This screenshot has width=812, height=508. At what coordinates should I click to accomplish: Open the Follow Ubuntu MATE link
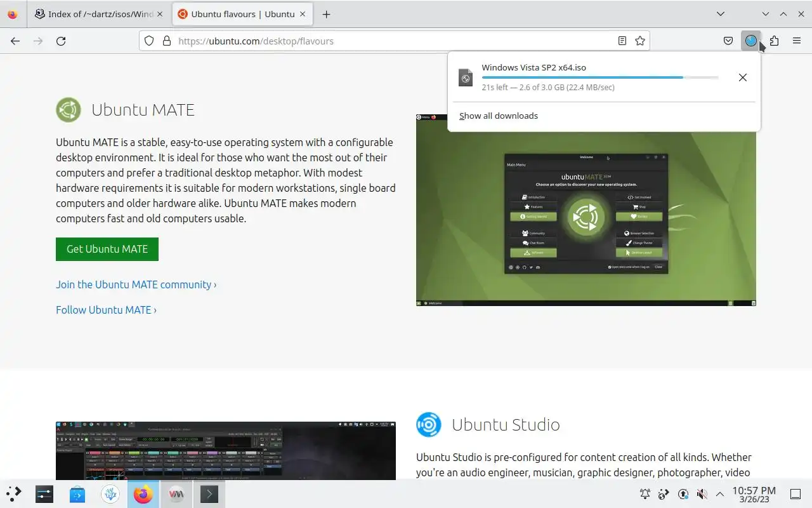point(106,310)
